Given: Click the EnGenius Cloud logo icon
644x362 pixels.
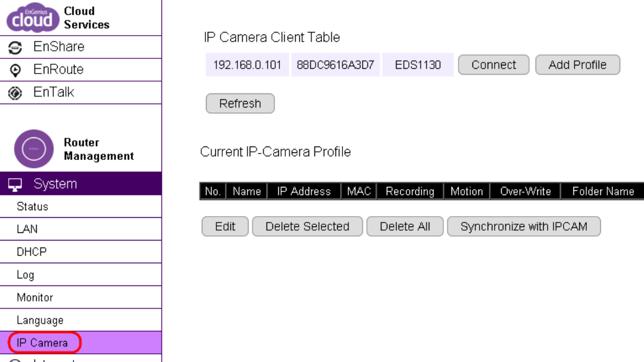Looking at the screenshot, I should coord(32,18).
